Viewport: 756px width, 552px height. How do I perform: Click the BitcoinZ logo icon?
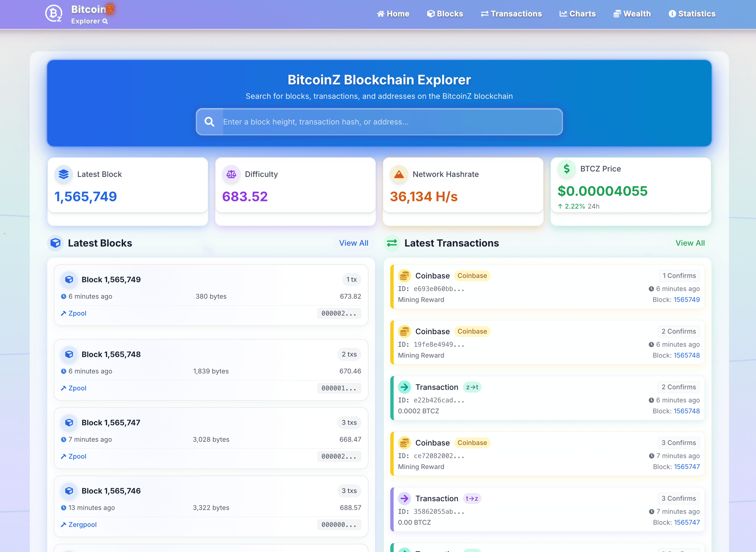pos(54,14)
